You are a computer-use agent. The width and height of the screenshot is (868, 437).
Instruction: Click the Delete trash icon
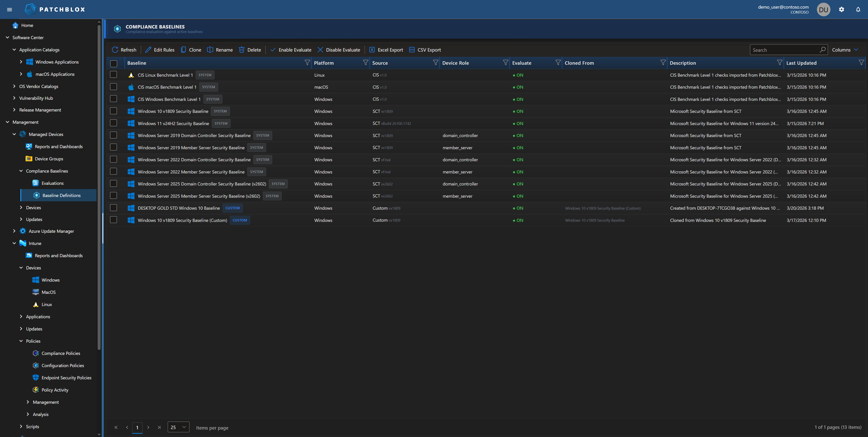(x=242, y=50)
